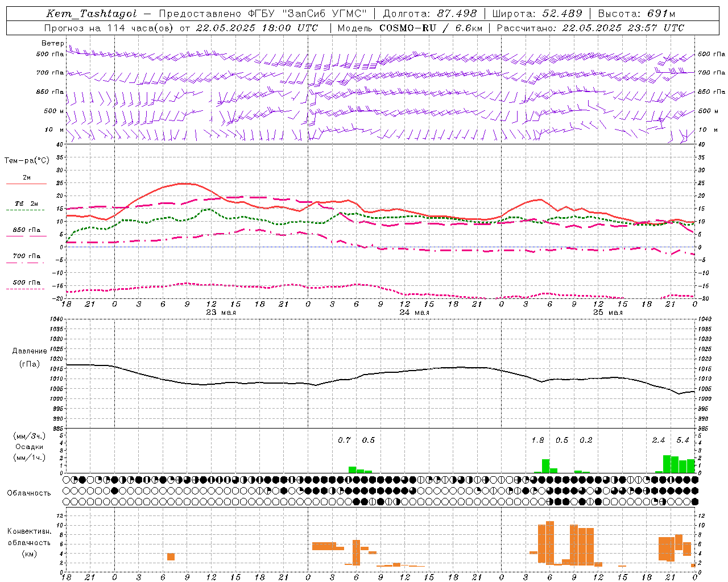Image resolution: width=728 pixels, height=582 pixels.
Task: Click the 'Модель COSMO-RU / 6.6км' text
Action: (x=410, y=28)
